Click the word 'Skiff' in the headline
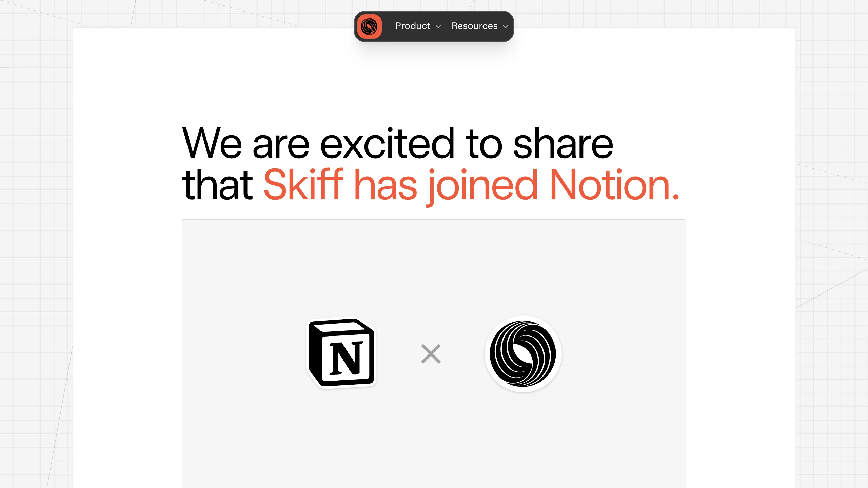The image size is (868, 488). (x=303, y=184)
